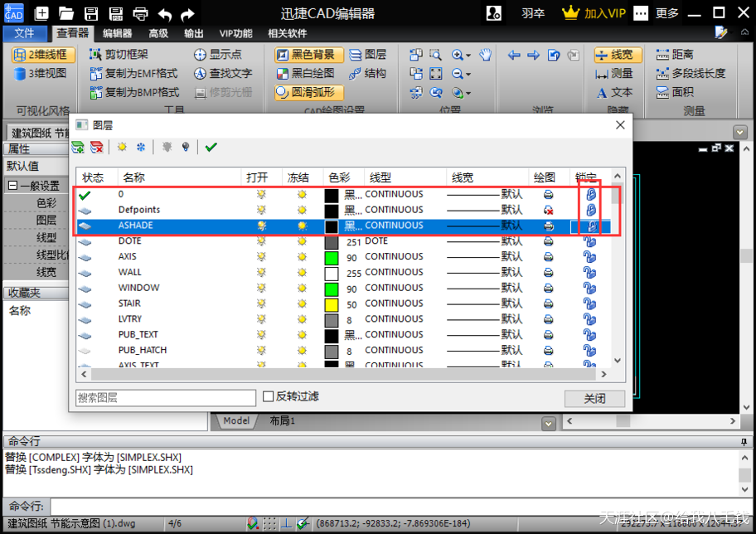This screenshot has width=756, height=534.
Task: Click the white color swatch of WALL layer
Action: [332, 273]
